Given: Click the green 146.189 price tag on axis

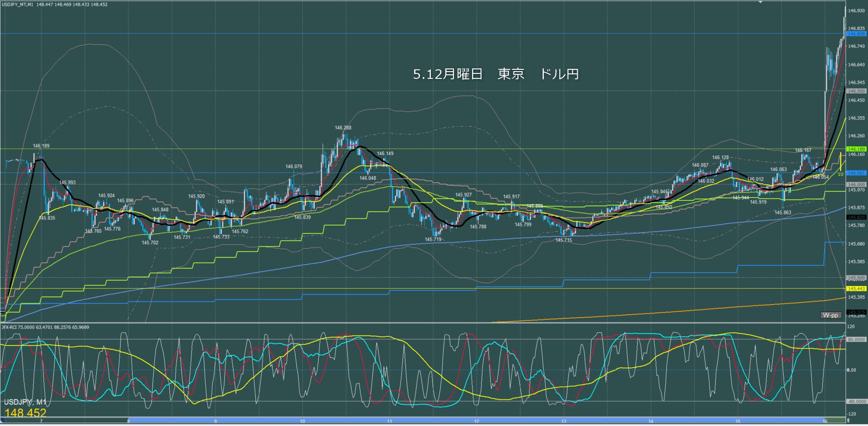Looking at the screenshot, I should point(856,149).
